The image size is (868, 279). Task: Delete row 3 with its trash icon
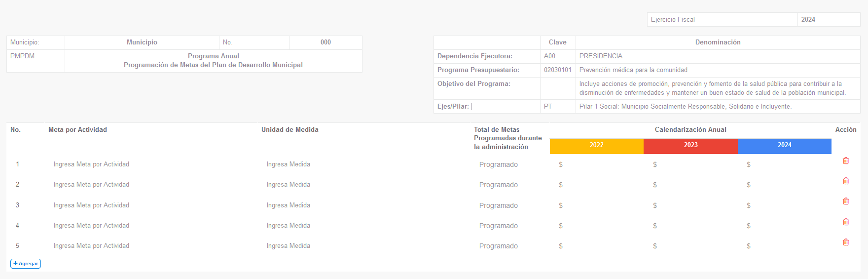pos(846,201)
